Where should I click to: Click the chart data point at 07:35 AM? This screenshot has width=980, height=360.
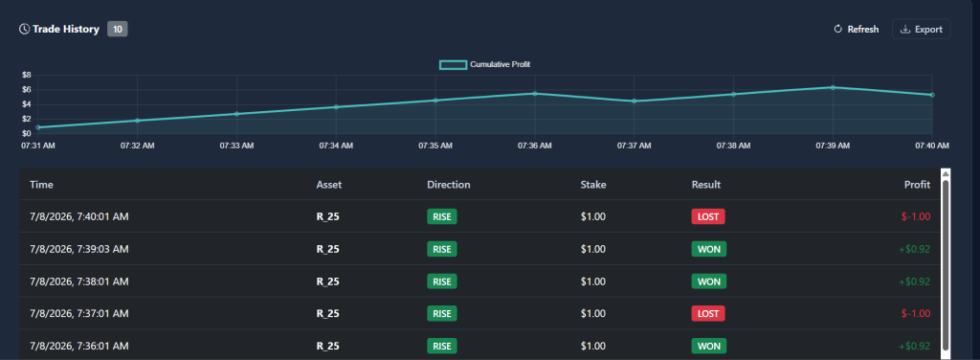coord(435,100)
